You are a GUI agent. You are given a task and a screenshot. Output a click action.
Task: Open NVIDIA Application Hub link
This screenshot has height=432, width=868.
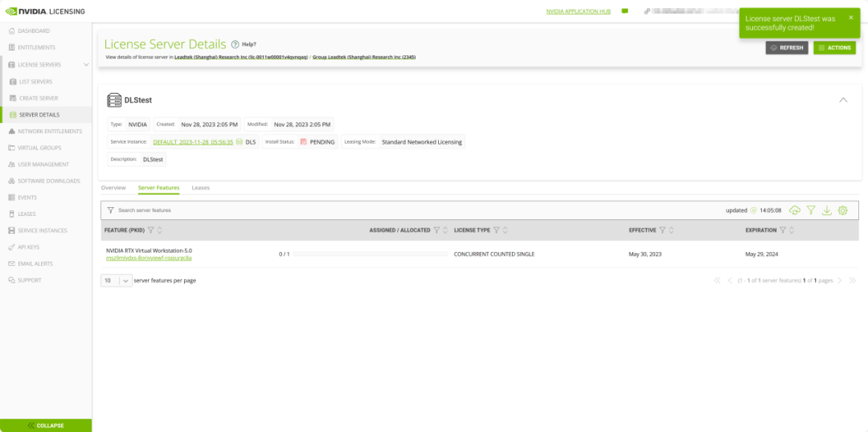click(579, 11)
